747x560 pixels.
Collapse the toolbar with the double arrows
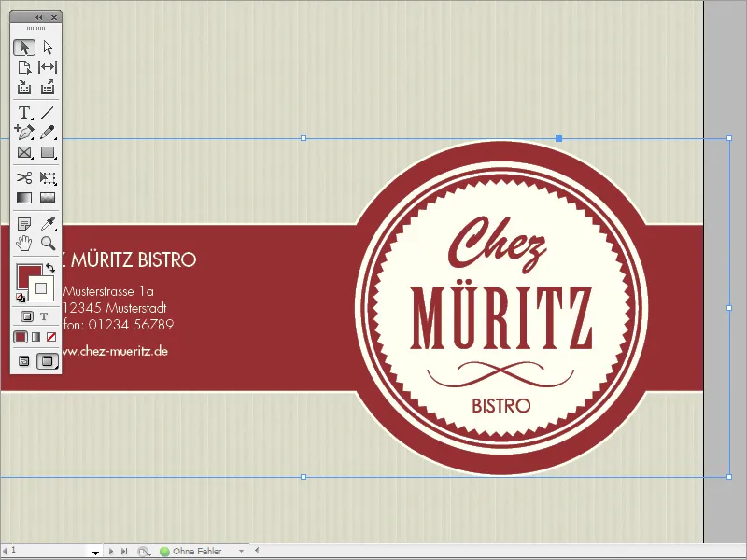click(x=41, y=16)
